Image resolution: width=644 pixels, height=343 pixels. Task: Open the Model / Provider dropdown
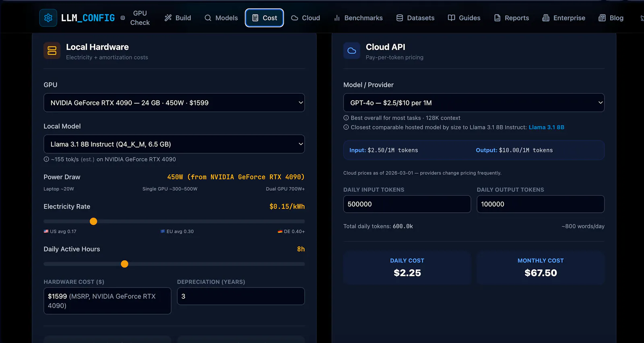pos(474,103)
